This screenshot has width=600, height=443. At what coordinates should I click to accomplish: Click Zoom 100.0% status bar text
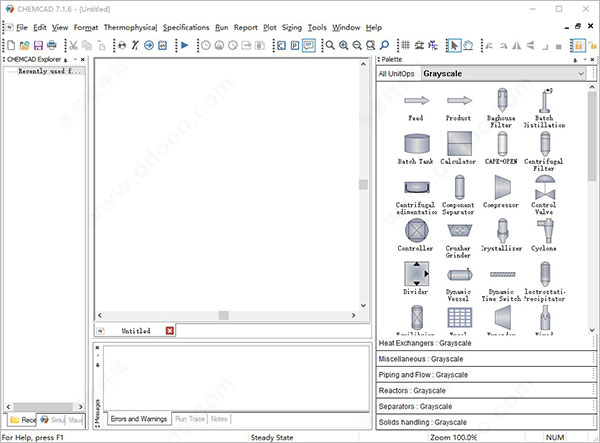pos(453,437)
